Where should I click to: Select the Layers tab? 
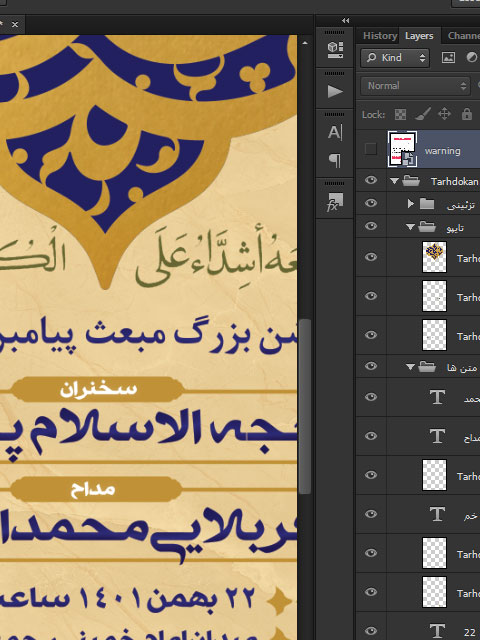point(419,36)
